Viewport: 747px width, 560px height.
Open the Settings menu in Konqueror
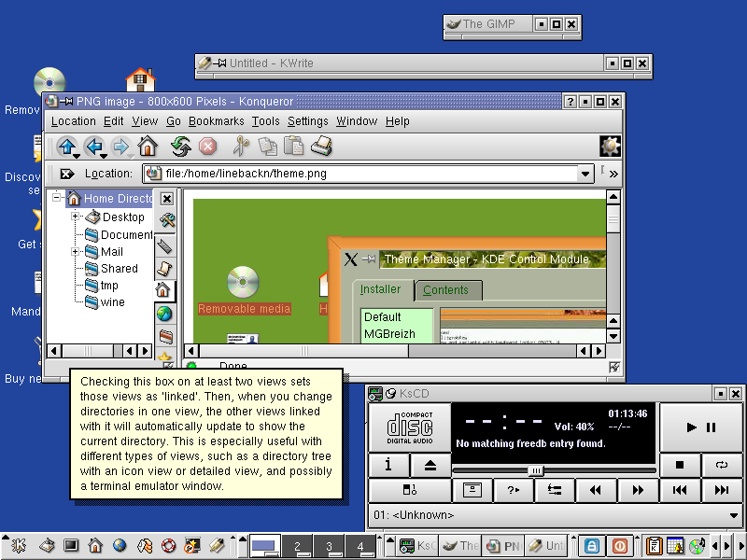pos(308,121)
